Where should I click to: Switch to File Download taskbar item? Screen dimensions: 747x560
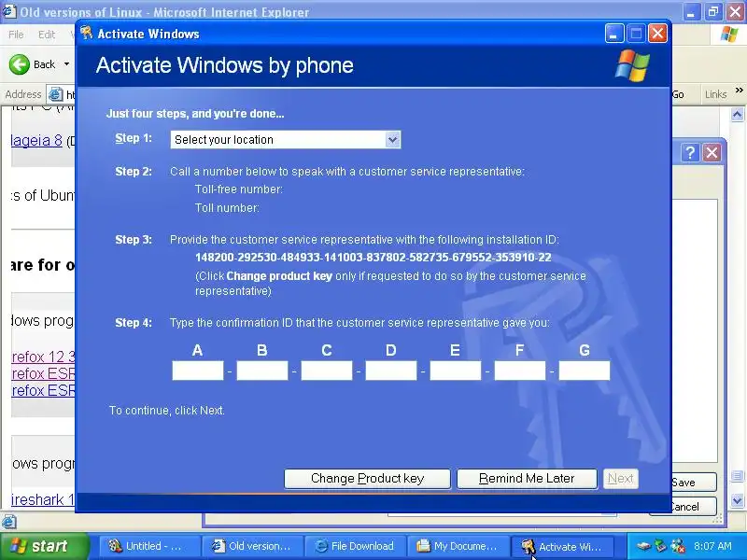(356, 546)
